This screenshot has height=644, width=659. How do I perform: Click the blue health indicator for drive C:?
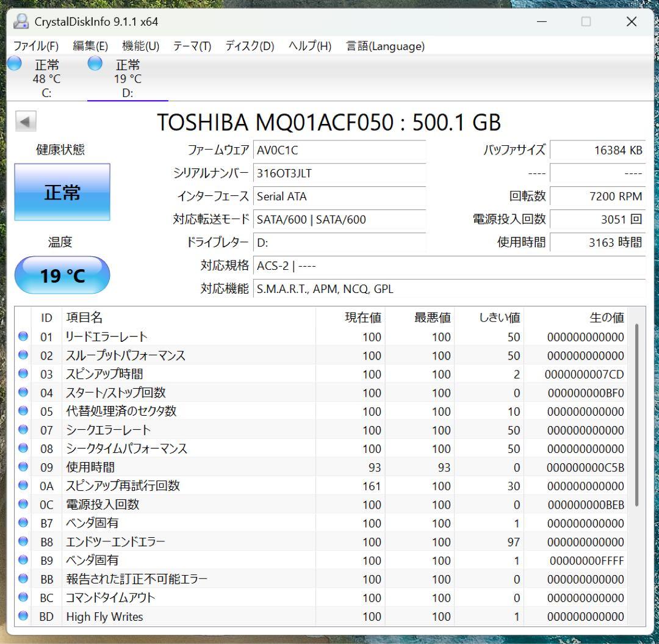point(13,62)
